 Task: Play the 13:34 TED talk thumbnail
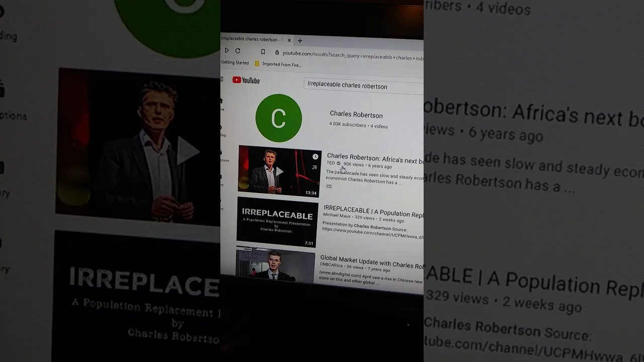(279, 171)
